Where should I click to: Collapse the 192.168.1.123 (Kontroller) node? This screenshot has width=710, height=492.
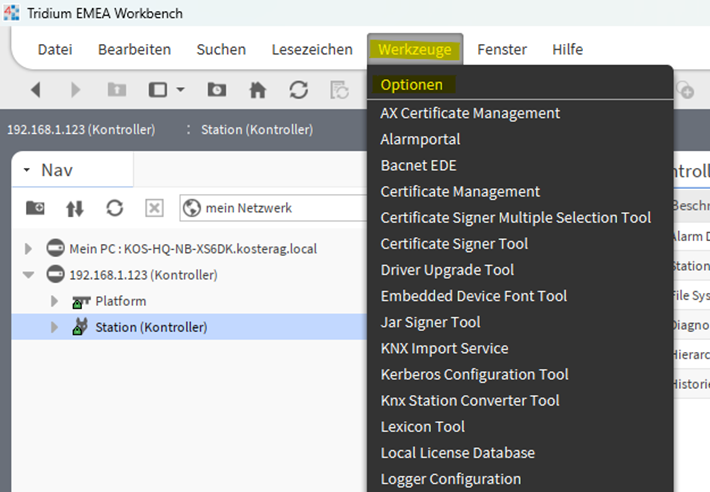tap(29, 274)
